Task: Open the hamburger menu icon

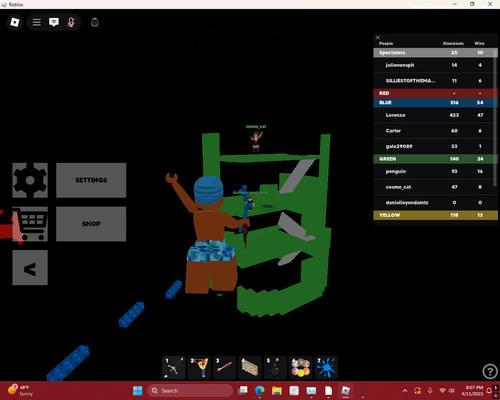Action: coord(37,22)
